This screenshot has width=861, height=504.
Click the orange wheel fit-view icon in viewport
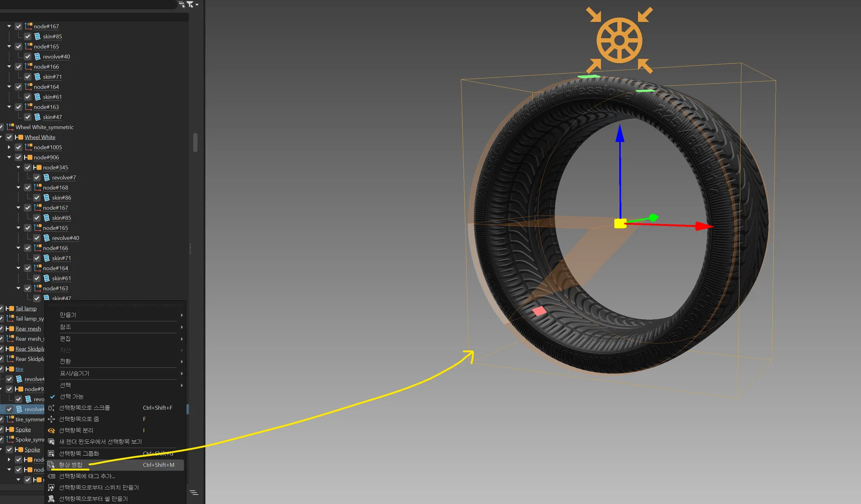[619, 40]
